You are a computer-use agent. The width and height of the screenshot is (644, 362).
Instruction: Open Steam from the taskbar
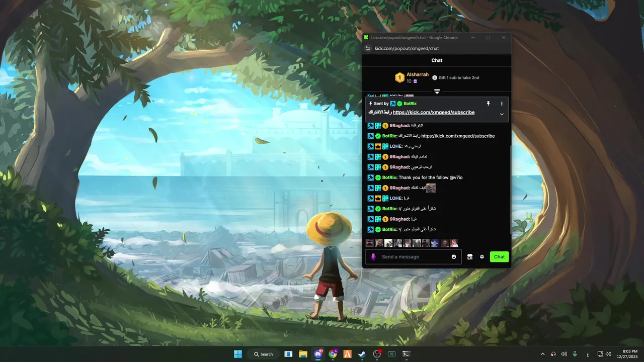tap(362, 354)
